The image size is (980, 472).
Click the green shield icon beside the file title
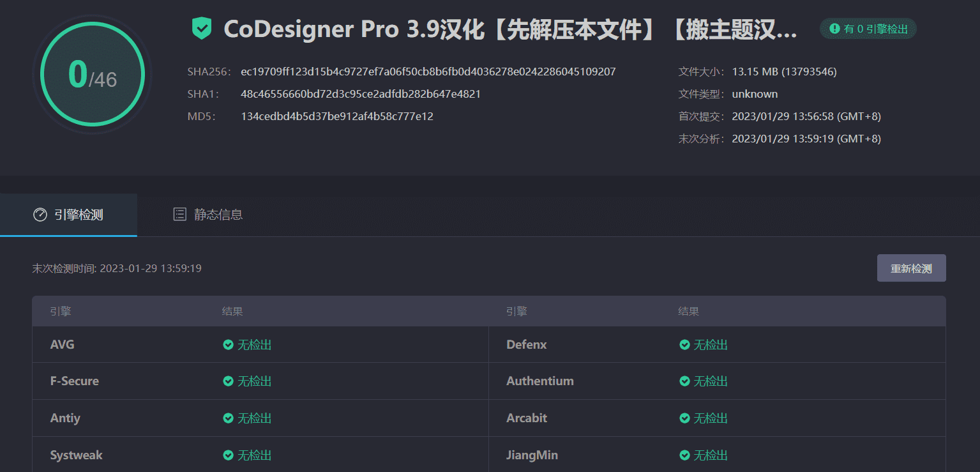click(x=202, y=29)
